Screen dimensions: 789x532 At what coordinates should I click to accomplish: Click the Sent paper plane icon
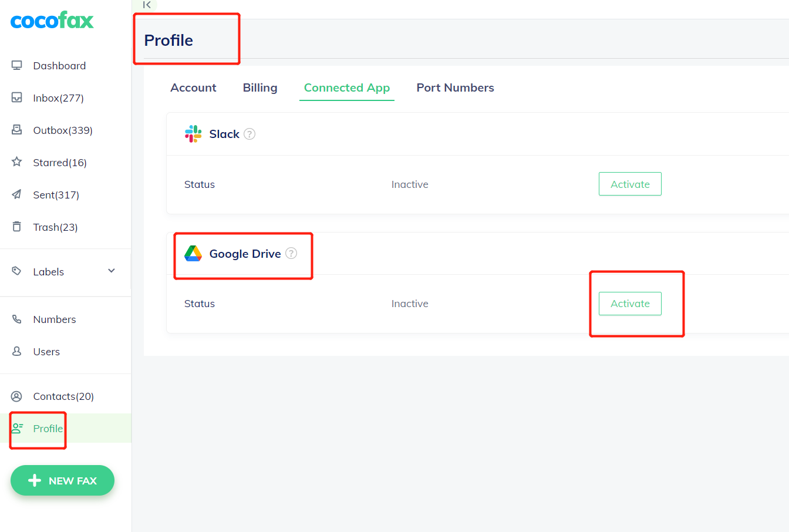[x=17, y=194]
